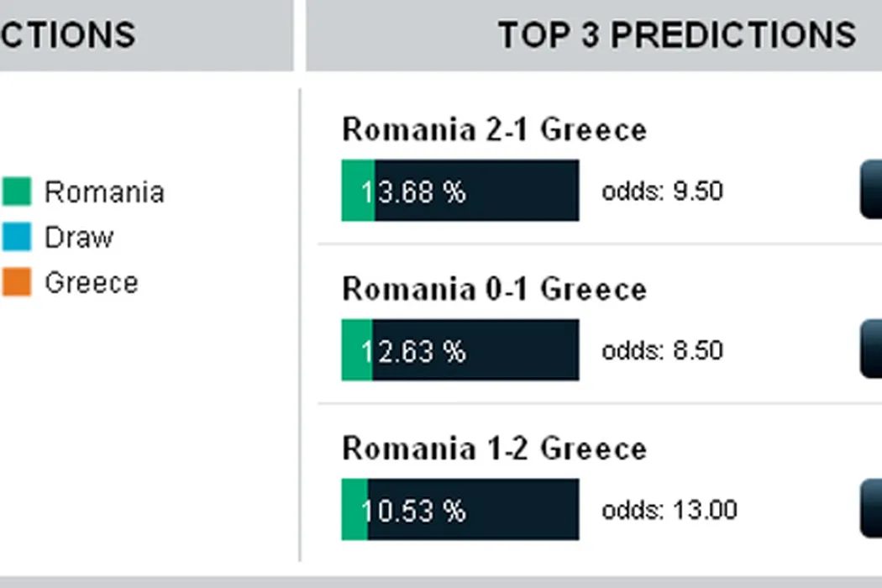882x588 pixels.
Task: Click the blue Draw legend swatch
Action: (x=16, y=237)
